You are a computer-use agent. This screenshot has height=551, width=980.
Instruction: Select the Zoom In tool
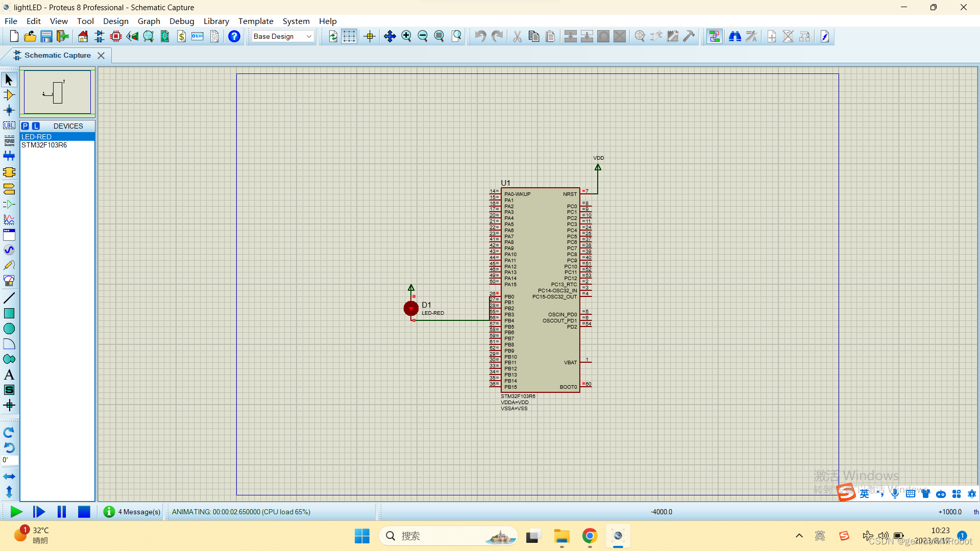406,36
